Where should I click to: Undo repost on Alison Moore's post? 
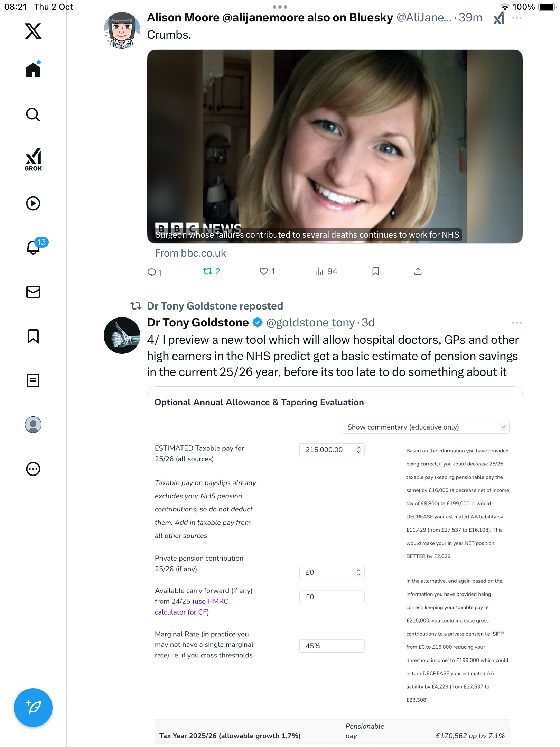coord(208,271)
